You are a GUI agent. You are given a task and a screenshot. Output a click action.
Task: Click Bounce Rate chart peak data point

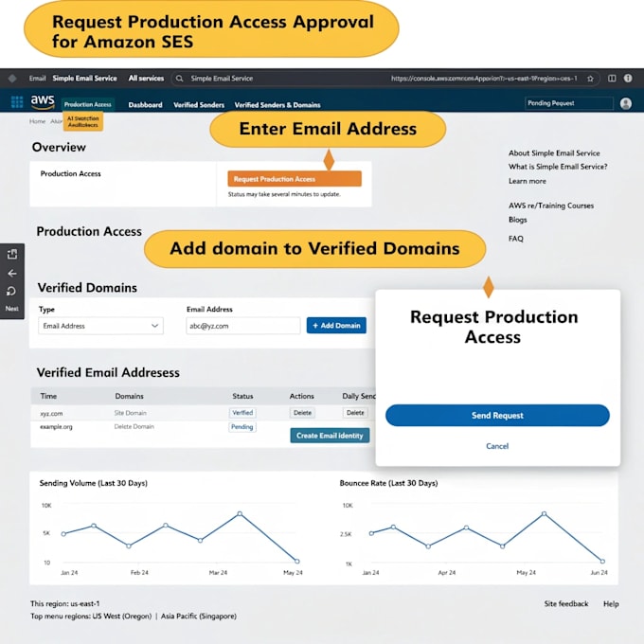click(545, 514)
